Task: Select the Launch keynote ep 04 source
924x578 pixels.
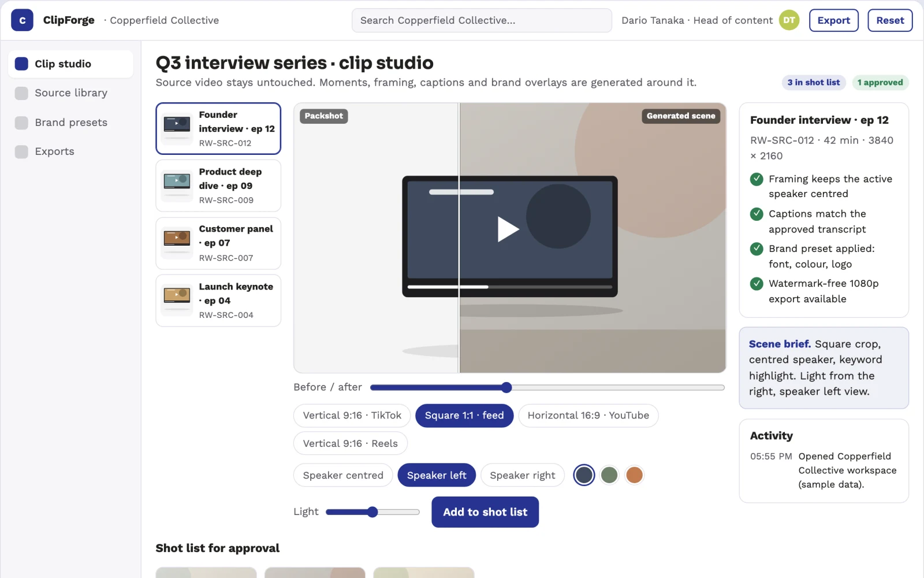Action: point(218,301)
